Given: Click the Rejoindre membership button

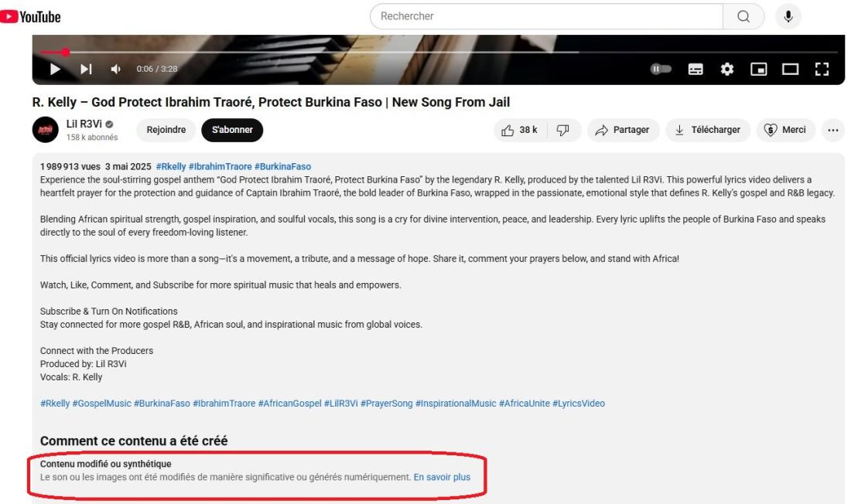Looking at the screenshot, I should pyautogui.click(x=166, y=130).
